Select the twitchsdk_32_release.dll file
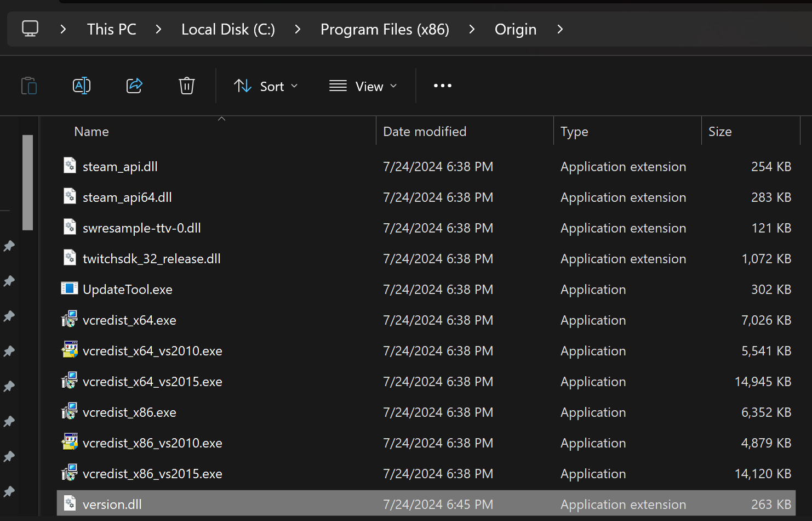This screenshot has width=812, height=521. 151,259
